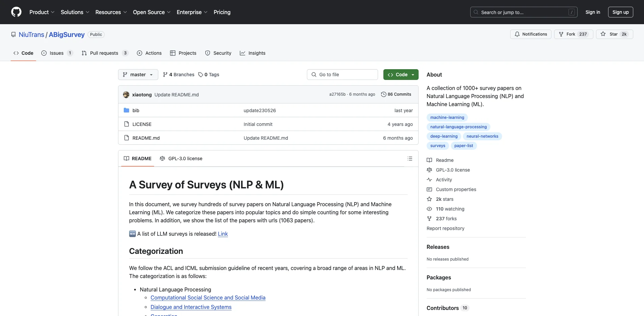Follow the LLM surveys Link
Screen dimensions: 644x316
point(223,234)
